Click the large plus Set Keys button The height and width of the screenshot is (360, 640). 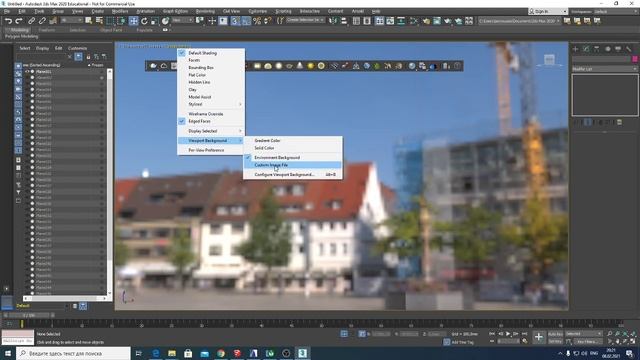[539, 337]
